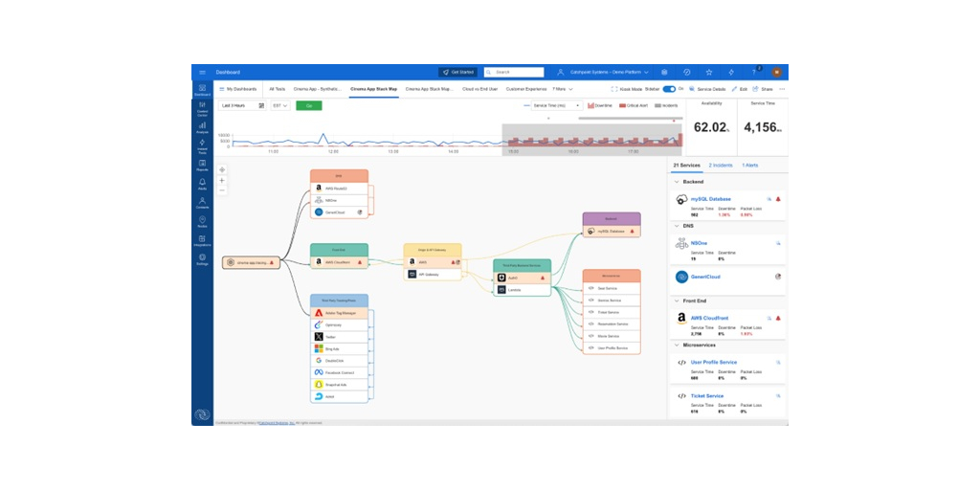Select the Adobe Tag Manager node
Screen dimensions: 980x490
coord(339,313)
